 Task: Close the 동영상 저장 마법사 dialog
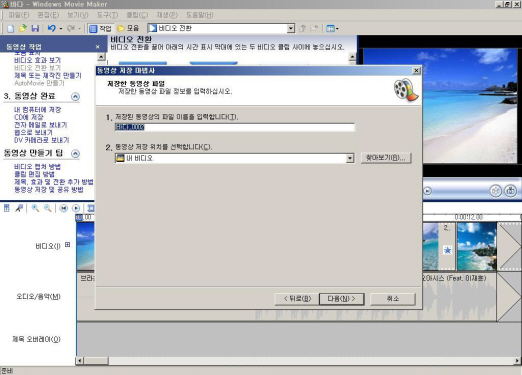coord(416,71)
